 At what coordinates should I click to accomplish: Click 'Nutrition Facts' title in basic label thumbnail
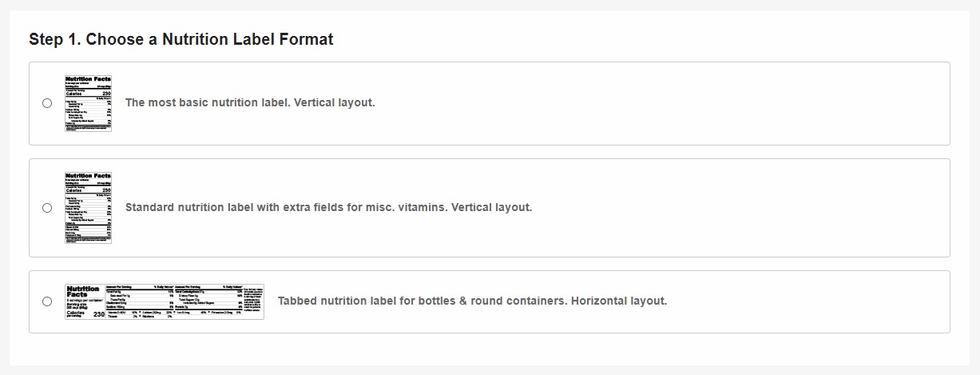tap(88, 78)
